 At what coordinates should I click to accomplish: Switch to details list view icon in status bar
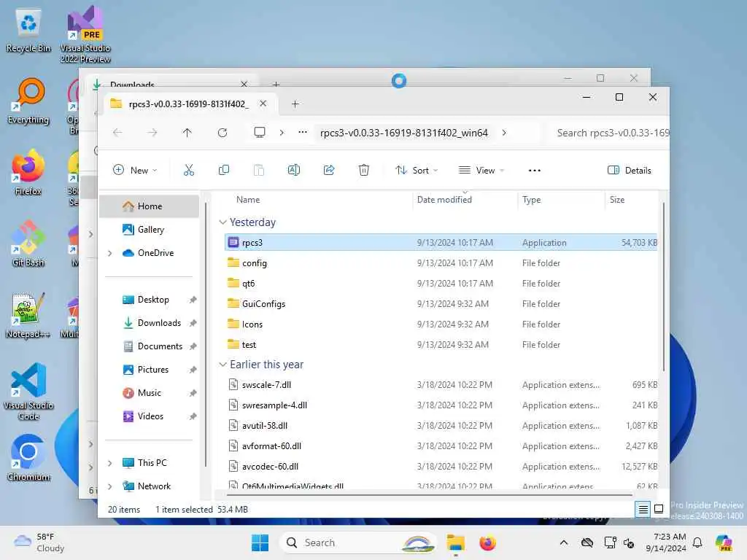coord(643,510)
